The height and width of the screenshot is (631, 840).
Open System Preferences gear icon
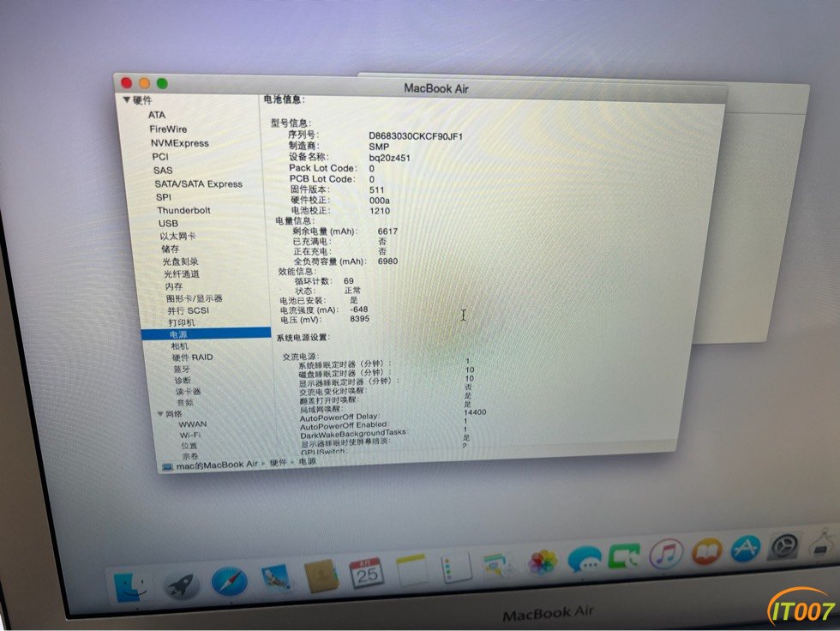pos(785,546)
